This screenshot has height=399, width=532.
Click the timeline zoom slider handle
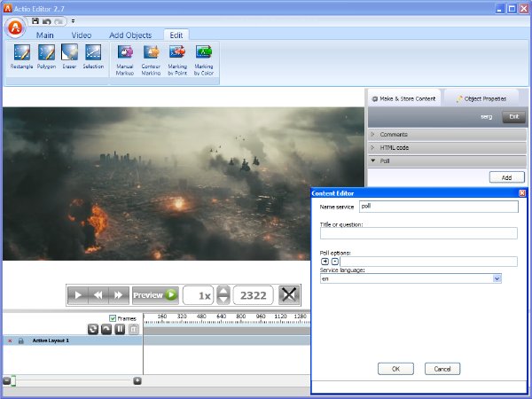(x=13, y=380)
